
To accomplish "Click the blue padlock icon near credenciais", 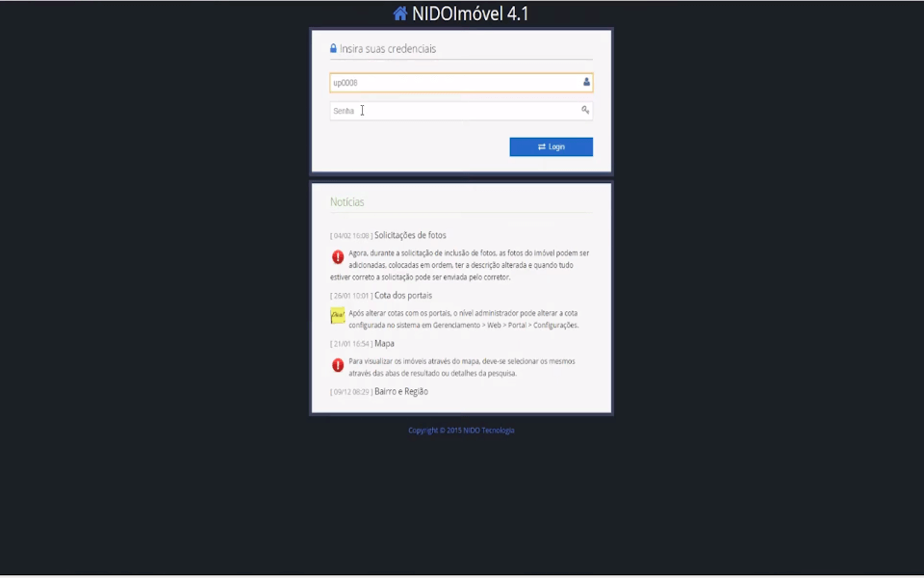I will coord(333,48).
